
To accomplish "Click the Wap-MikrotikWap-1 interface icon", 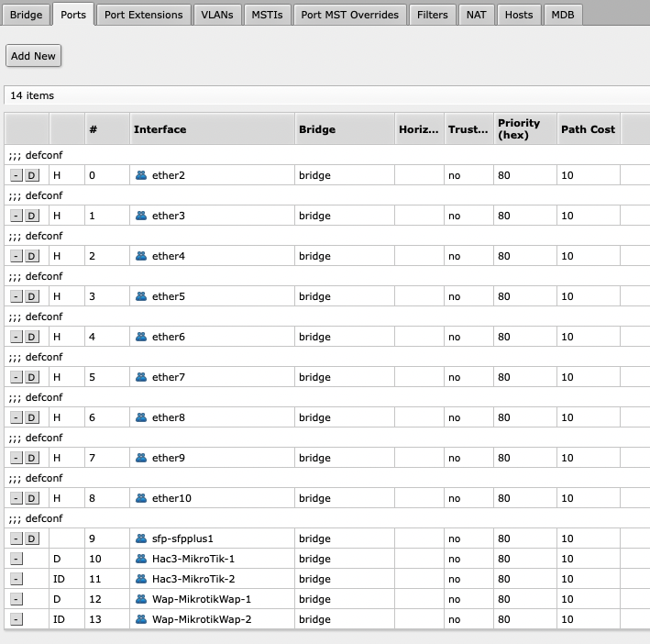I will [x=141, y=599].
